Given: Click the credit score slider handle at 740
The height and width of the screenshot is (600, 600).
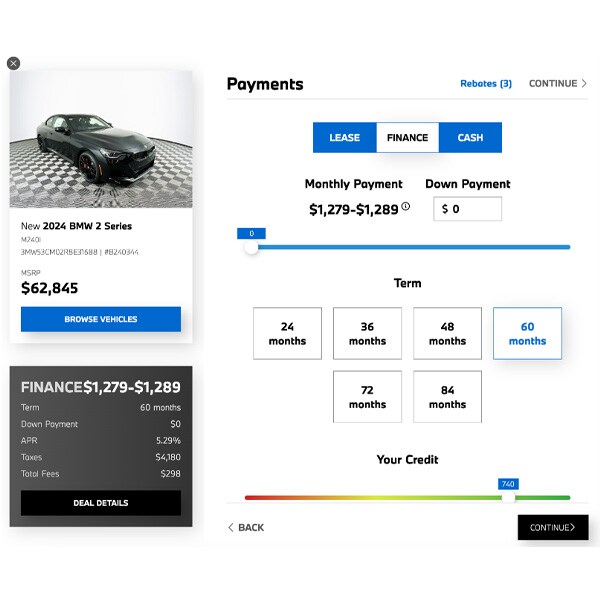Looking at the screenshot, I should click(508, 497).
